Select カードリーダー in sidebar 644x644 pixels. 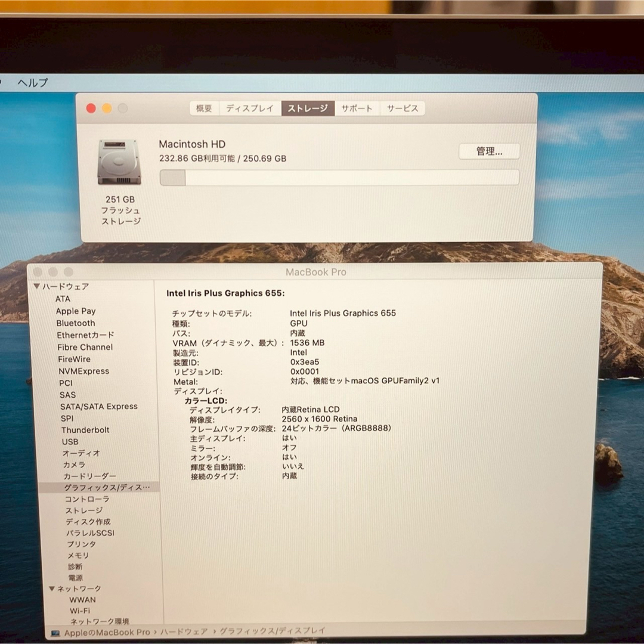click(90, 476)
